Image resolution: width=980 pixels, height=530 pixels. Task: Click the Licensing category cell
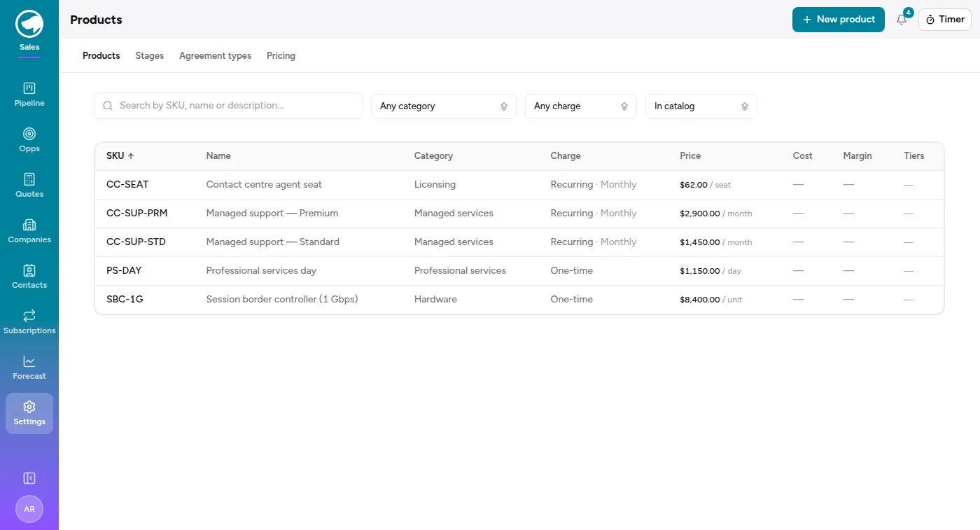coord(435,185)
